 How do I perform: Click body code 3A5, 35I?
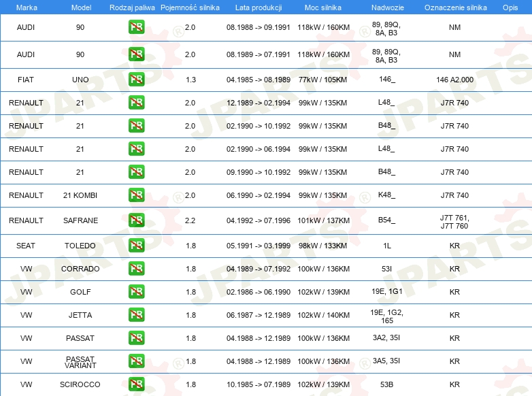[x=386, y=361]
